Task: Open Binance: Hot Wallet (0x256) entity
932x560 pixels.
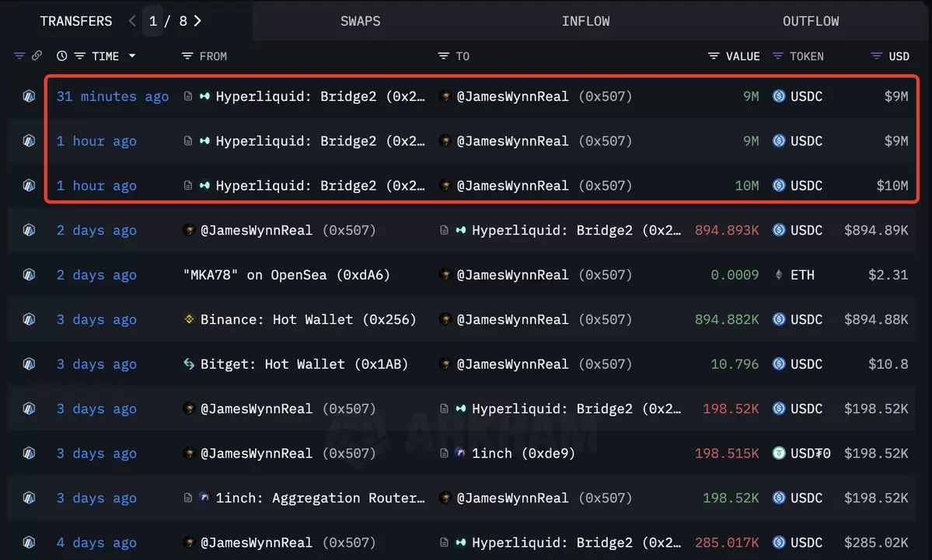Action: [x=308, y=319]
